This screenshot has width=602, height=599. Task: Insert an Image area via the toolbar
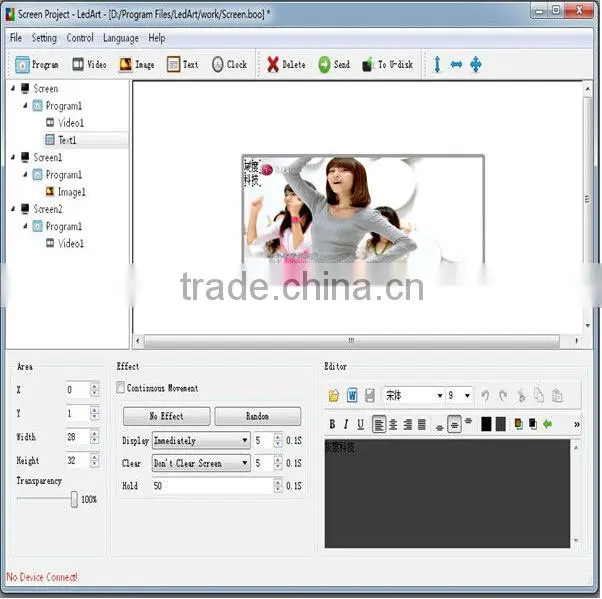coord(125,64)
